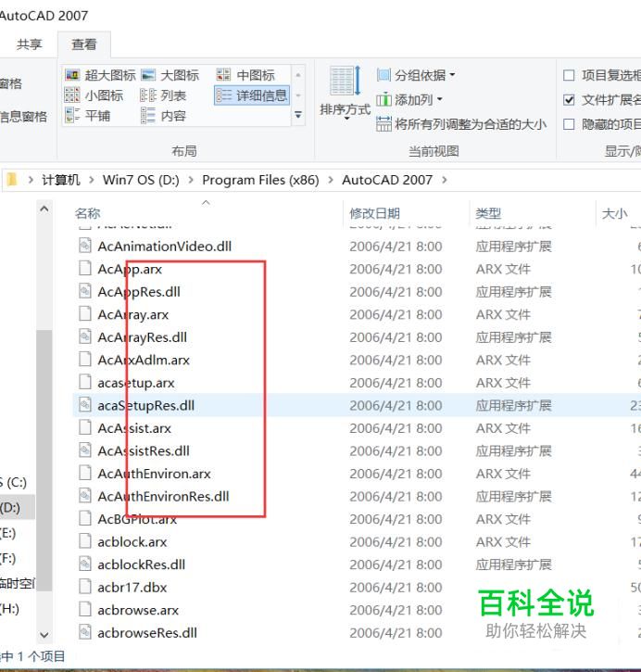641x672 pixels.
Task: Click the AcBGPlot.arx file icon
Action: [85, 518]
